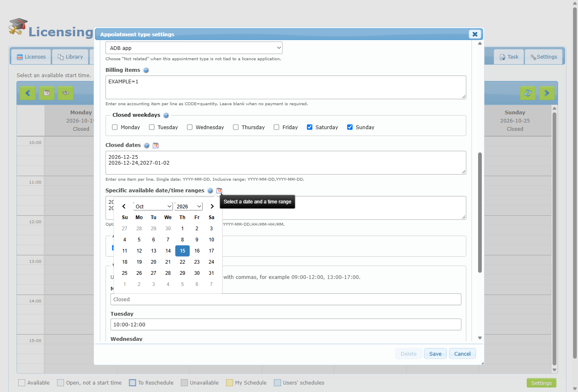Screen dimensions: 578x392
Task: Open the Settings tab at top right
Action: coord(544,57)
